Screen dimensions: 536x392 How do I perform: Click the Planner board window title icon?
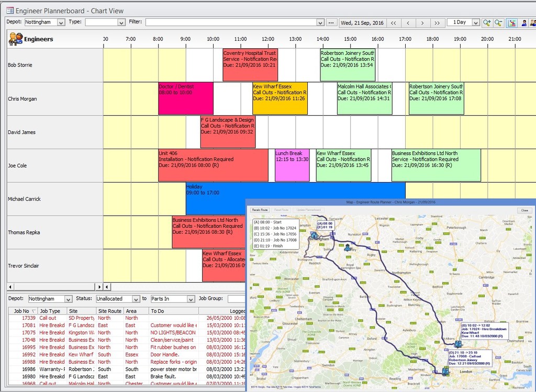pos(10,10)
